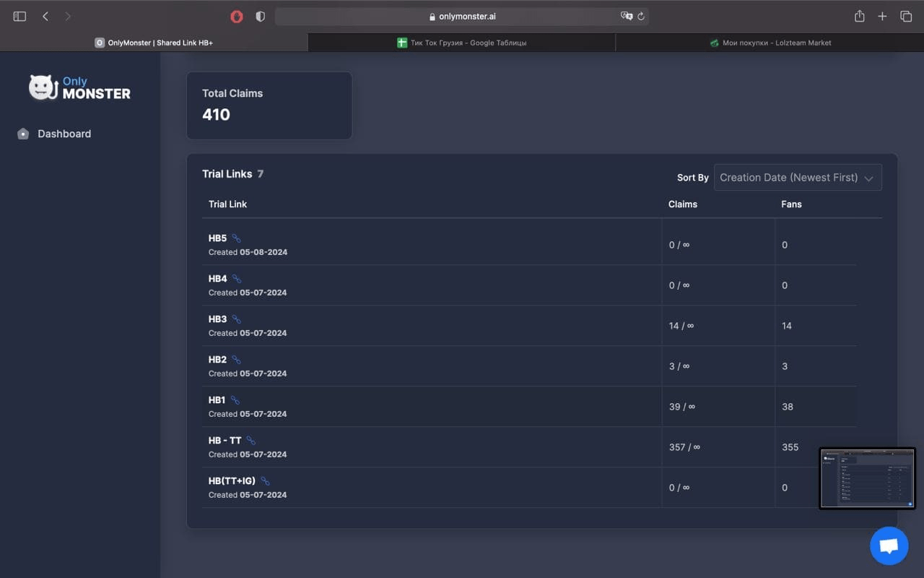The width and height of the screenshot is (924, 578).
Task: Click the link icon beside HB(TT+IG)
Action: [x=265, y=481]
